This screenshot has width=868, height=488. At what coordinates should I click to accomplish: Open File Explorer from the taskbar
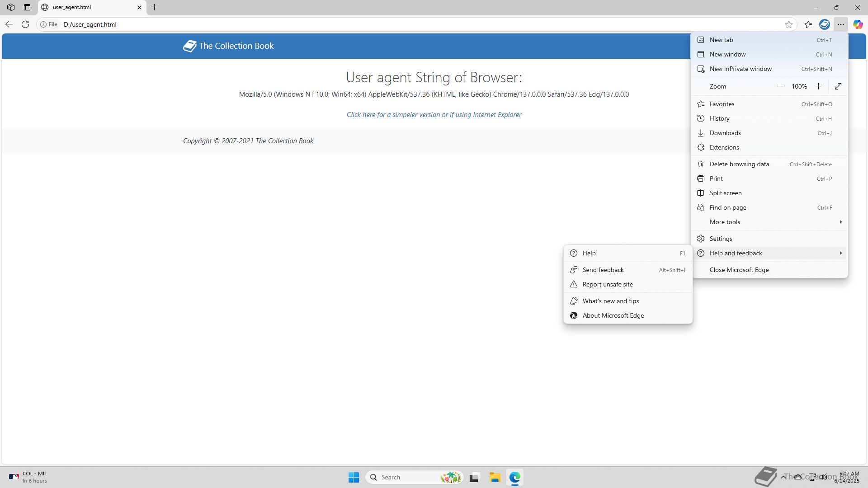pos(495,477)
